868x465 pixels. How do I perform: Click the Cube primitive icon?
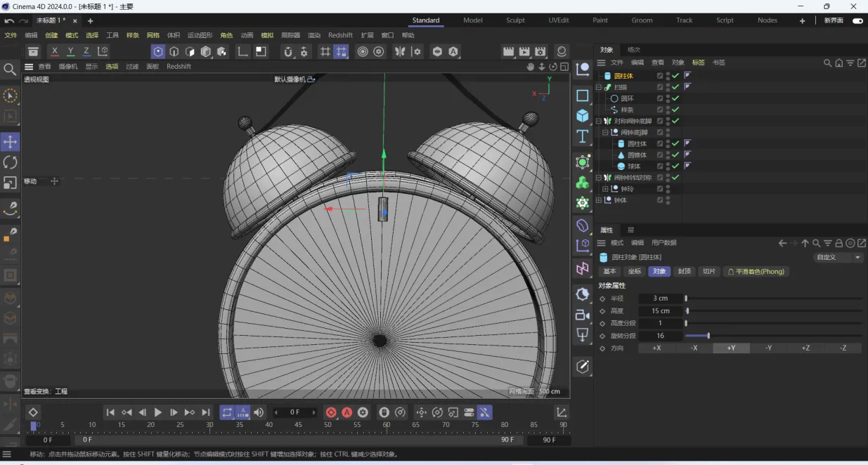click(583, 116)
